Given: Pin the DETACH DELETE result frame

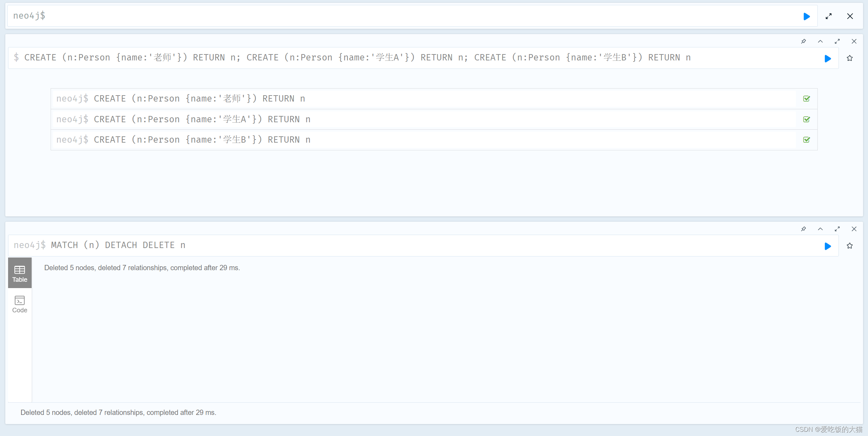Looking at the screenshot, I should click(803, 229).
